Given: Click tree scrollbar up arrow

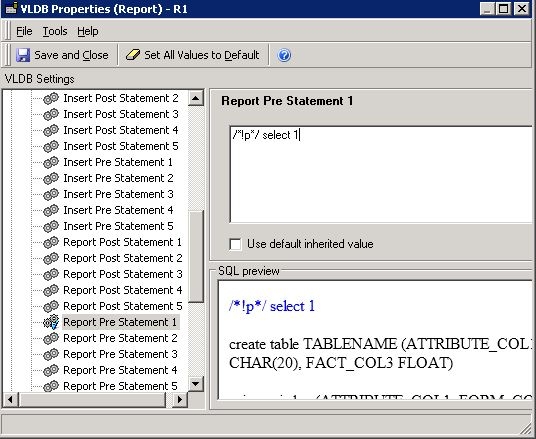Looking at the screenshot, I should click(196, 98).
